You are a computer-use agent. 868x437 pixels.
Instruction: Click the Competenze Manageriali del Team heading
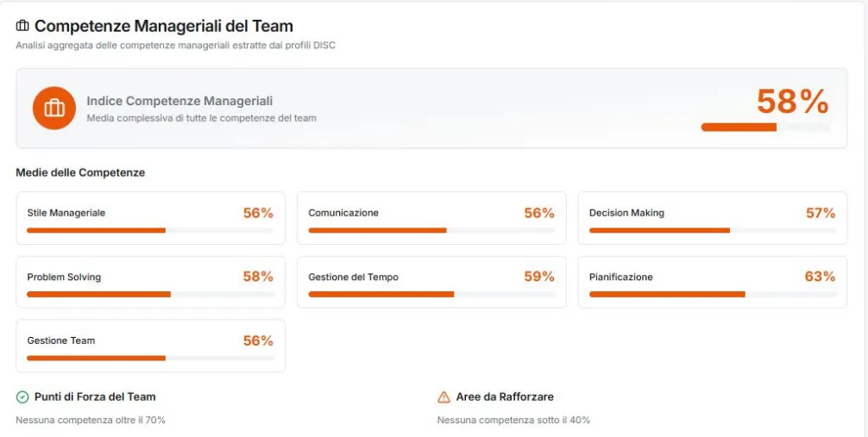pos(163,27)
